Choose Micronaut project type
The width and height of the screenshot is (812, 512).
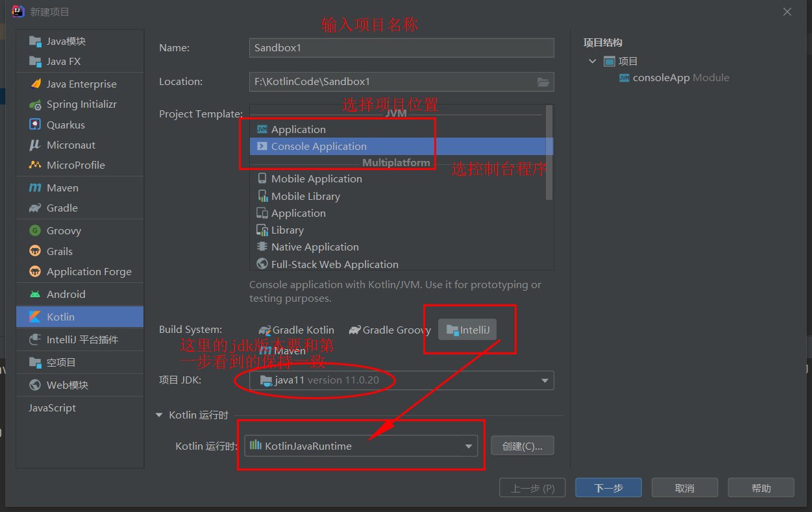(80, 145)
